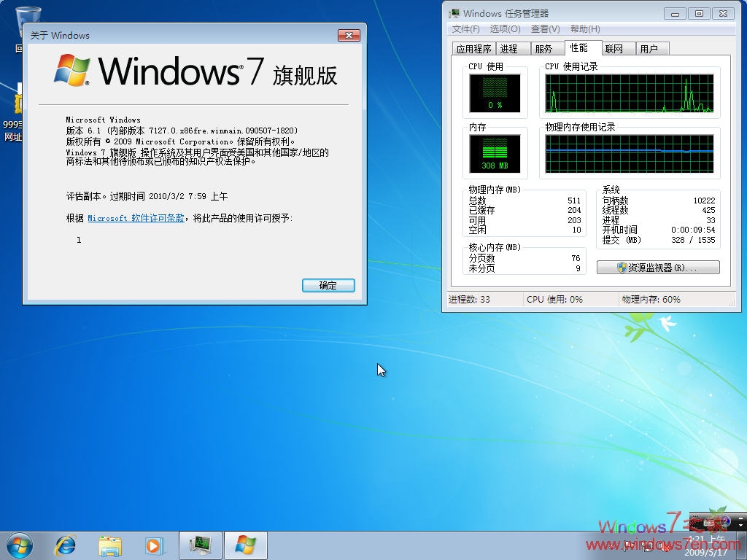The width and height of the screenshot is (747, 560).
Task: Switch to the 服务 (Services) tab
Action: tap(546, 48)
